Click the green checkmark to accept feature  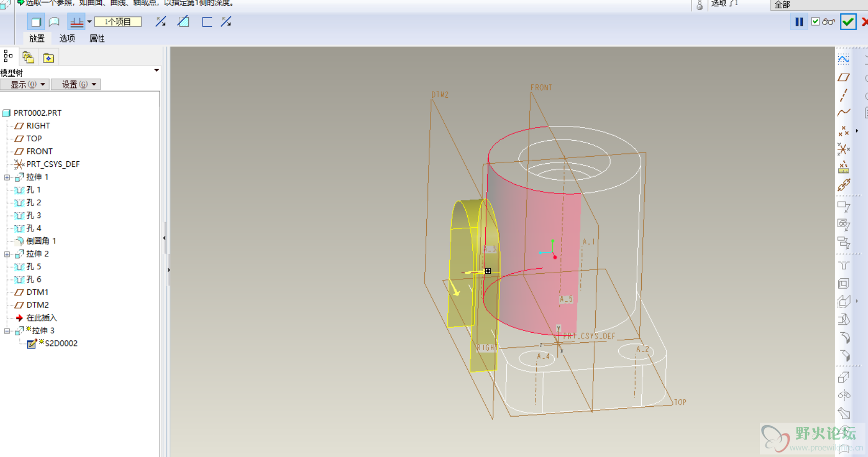tap(848, 22)
